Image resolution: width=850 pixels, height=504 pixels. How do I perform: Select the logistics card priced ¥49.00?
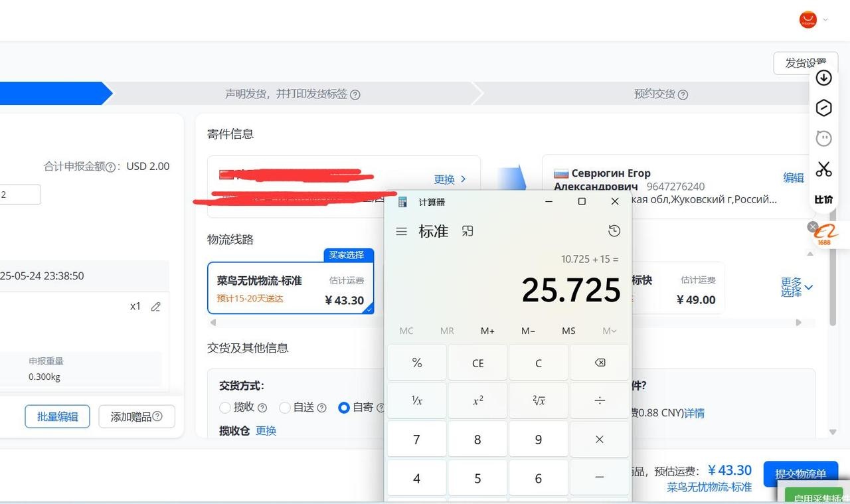tap(678, 288)
